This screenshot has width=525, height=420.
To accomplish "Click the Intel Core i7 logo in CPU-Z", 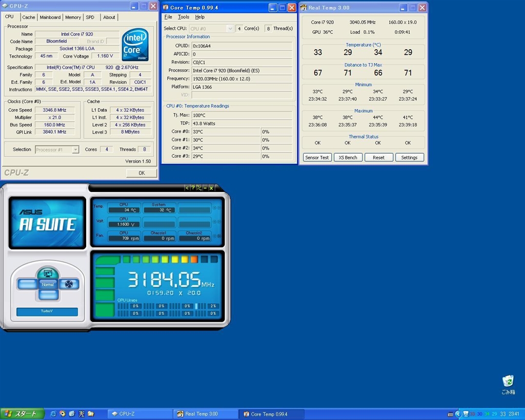I will 135,45.
